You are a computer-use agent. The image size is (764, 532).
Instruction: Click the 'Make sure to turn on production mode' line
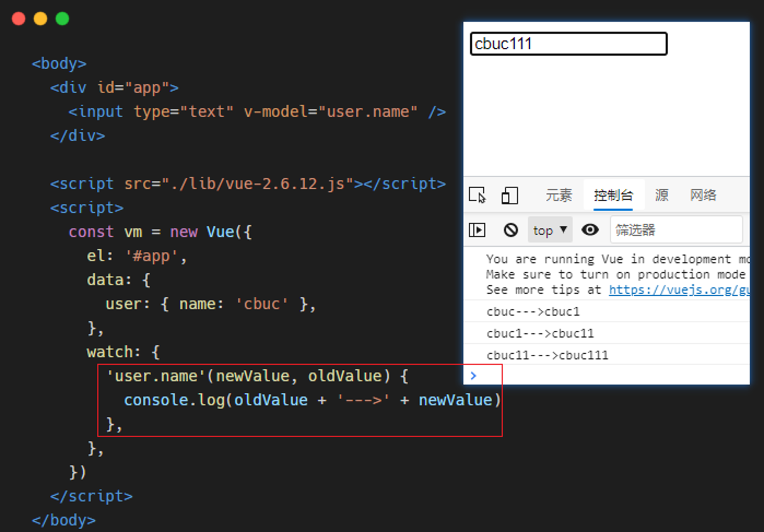(x=616, y=275)
